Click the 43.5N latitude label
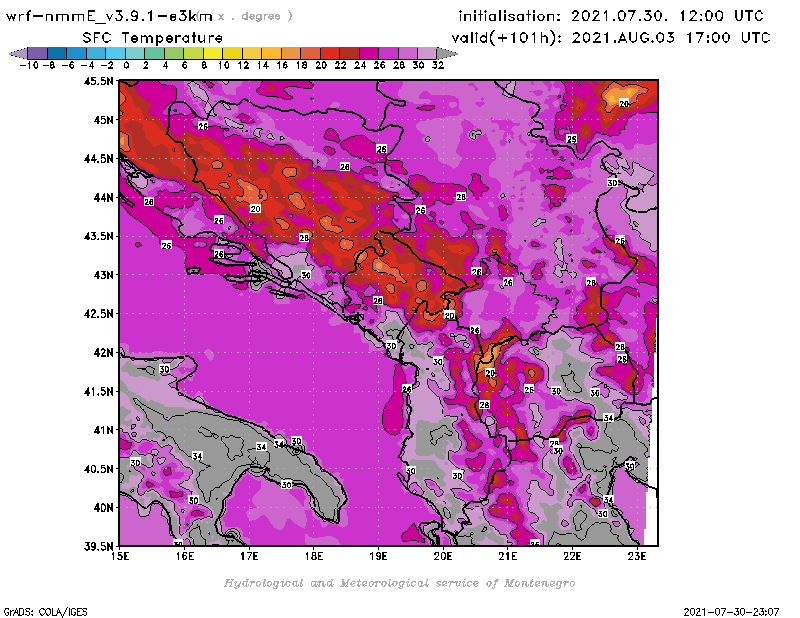The image size is (800, 618). [98, 236]
